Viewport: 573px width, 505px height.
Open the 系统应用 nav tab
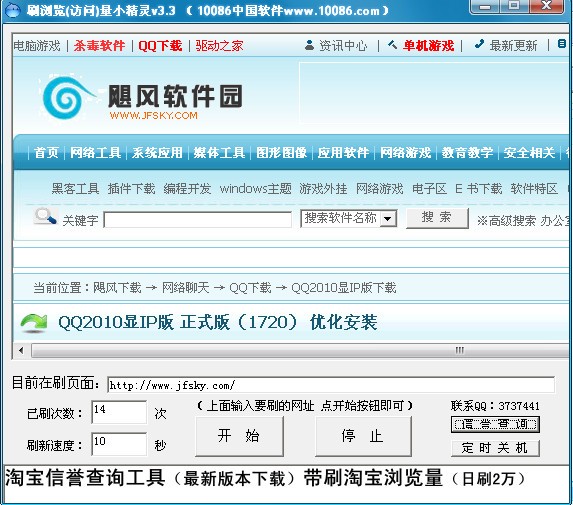157,153
